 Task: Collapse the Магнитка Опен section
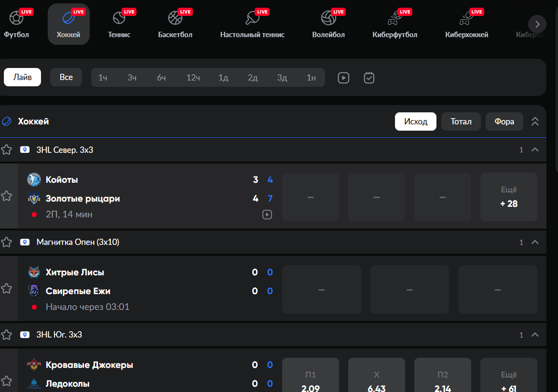point(534,242)
